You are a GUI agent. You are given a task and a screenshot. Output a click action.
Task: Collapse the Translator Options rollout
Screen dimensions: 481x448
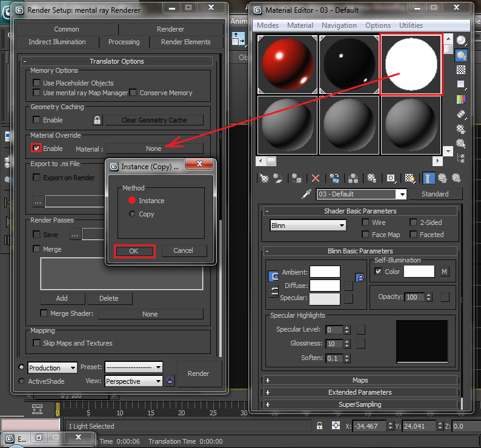click(x=116, y=61)
